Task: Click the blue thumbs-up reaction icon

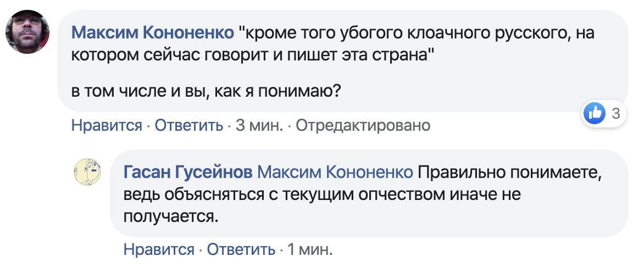Action: click(596, 113)
